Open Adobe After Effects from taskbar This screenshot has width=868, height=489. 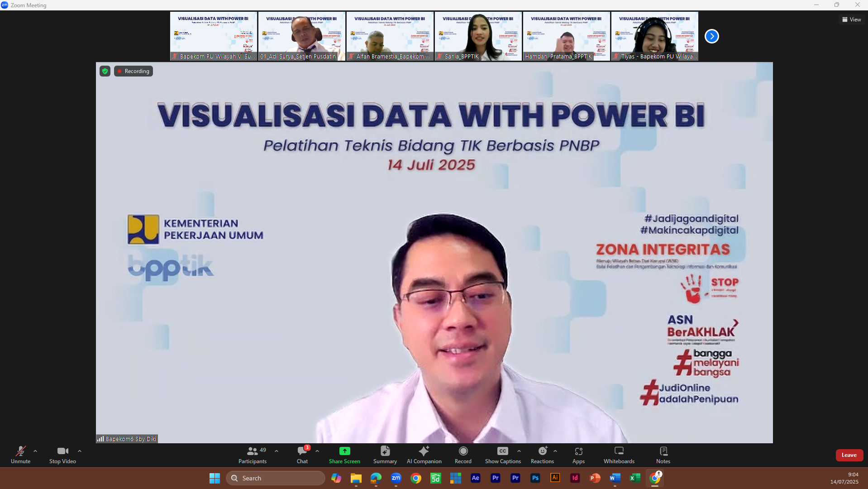pyautogui.click(x=476, y=478)
